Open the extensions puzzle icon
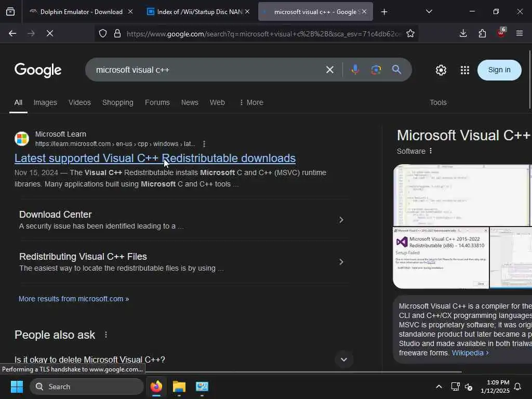 [482, 33]
